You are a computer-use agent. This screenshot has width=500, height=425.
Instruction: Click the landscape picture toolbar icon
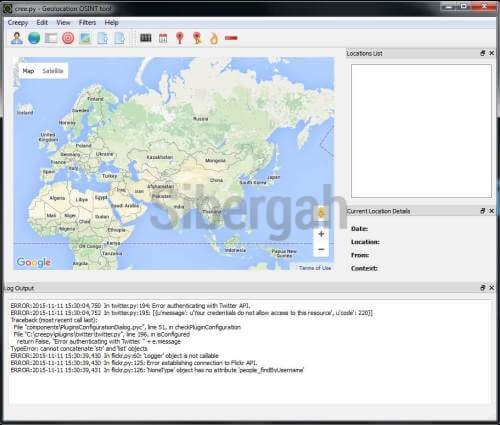(85, 38)
